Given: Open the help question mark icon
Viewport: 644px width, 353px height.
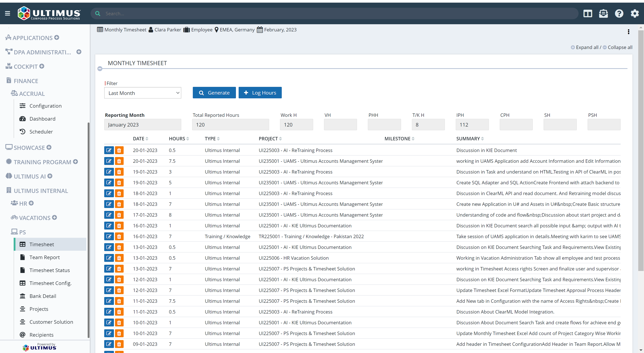Looking at the screenshot, I should pos(619,13).
